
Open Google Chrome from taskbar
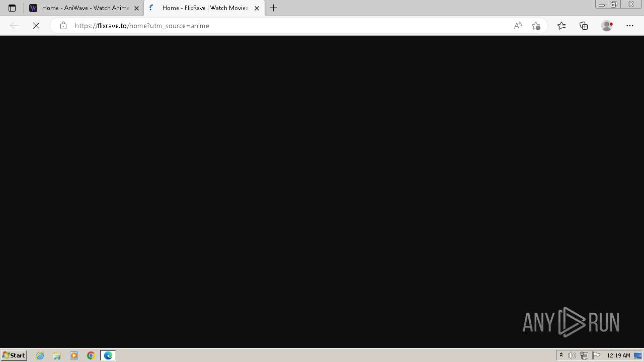click(91, 355)
